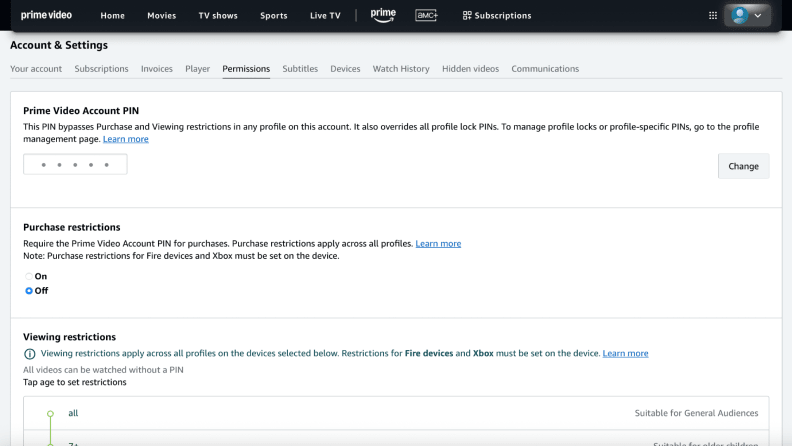Switch to the Watch History tab

pos(401,69)
